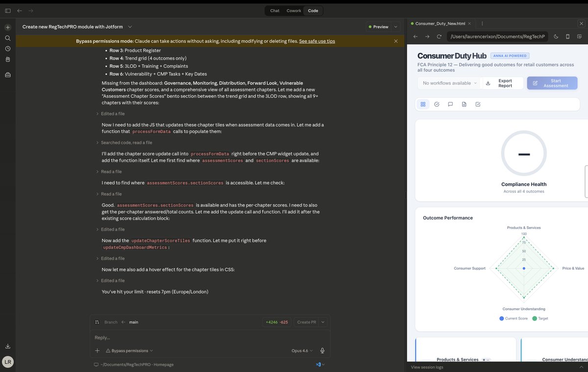
Task: Dismiss the bypass permissions warning banner
Action: pos(396,41)
